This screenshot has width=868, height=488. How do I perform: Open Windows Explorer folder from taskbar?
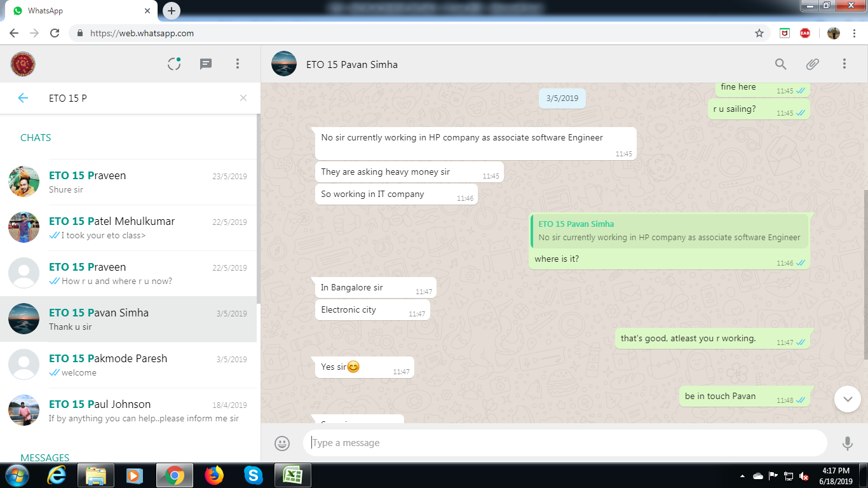tap(96, 475)
